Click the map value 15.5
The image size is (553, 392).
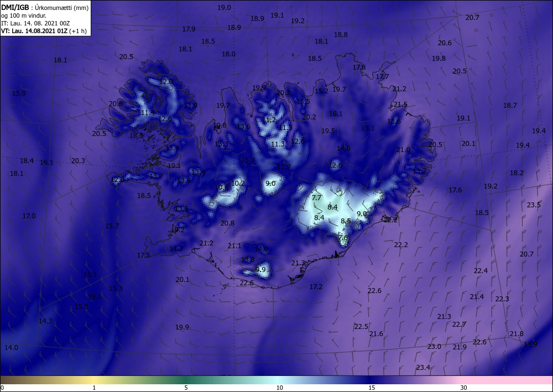(81, 307)
